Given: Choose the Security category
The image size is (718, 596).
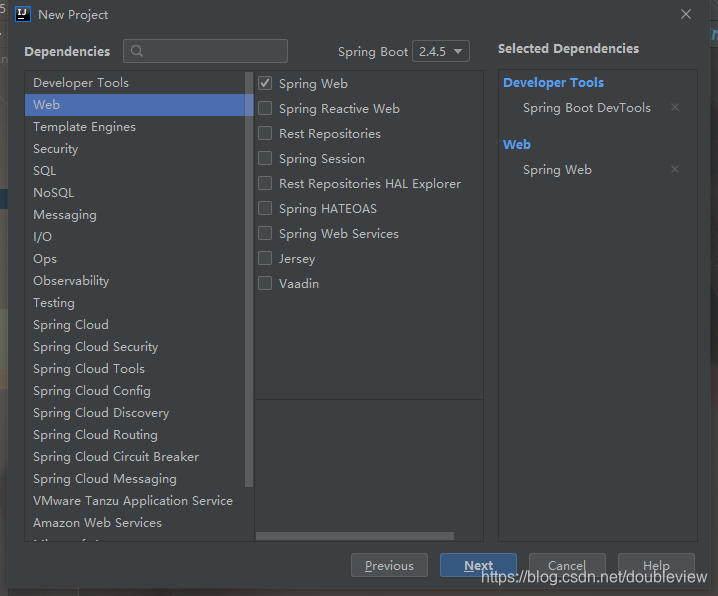Looking at the screenshot, I should click(x=135, y=149).
